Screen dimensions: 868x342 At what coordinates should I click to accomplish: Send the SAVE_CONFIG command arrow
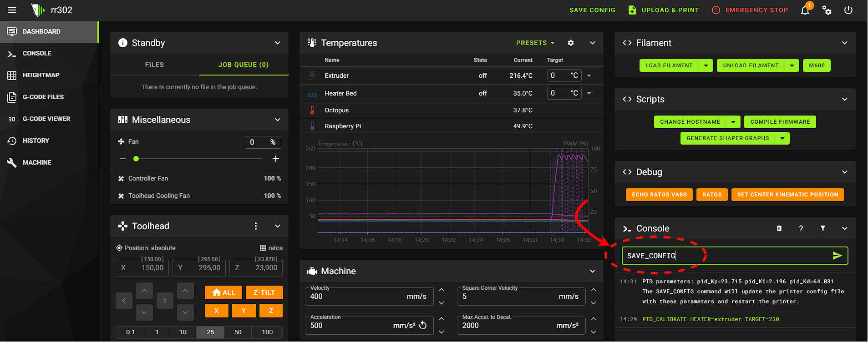tap(837, 256)
